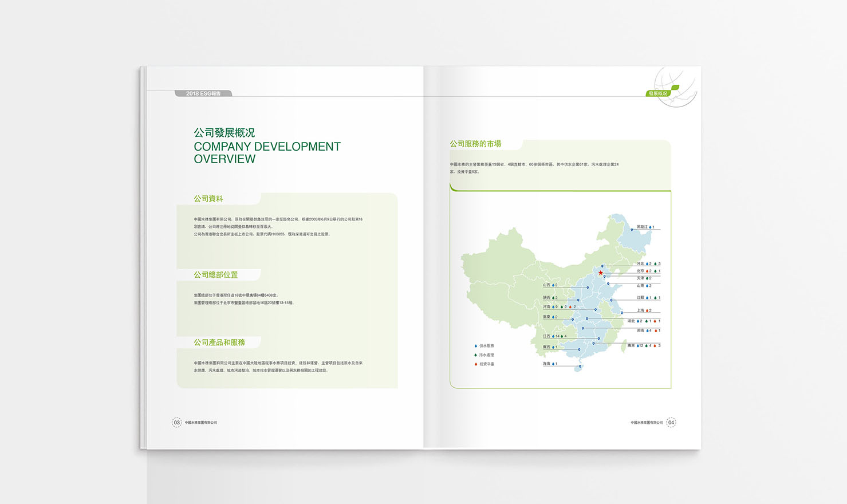Select the 公司資料 section heading
This screenshot has width=847, height=504.
(x=208, y=199)
